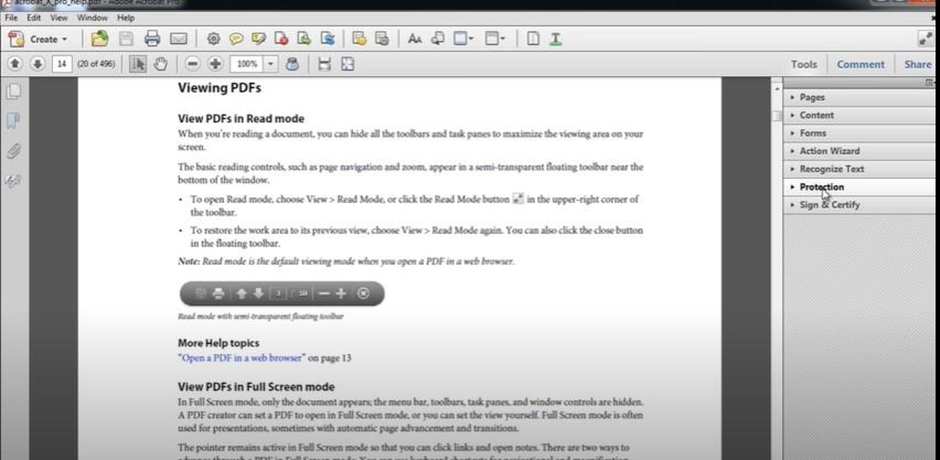Viewport: 940px width, 460px height.
Task: Go to next page arrow
Action: [x=37, y=64]
